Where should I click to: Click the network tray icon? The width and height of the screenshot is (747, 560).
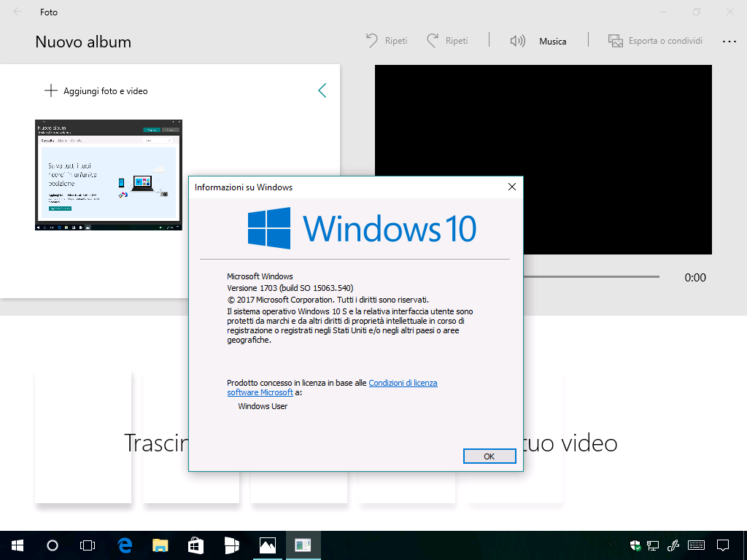click(x=653, y=545)
